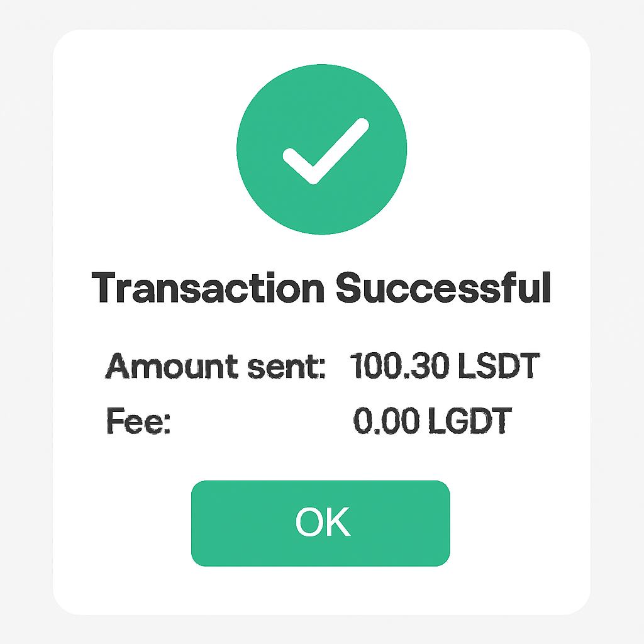The image size is (644, 644).
Task: Click the '100.30 LSDT' amount value
Action: pyautogui.click(x=445, y=364)
